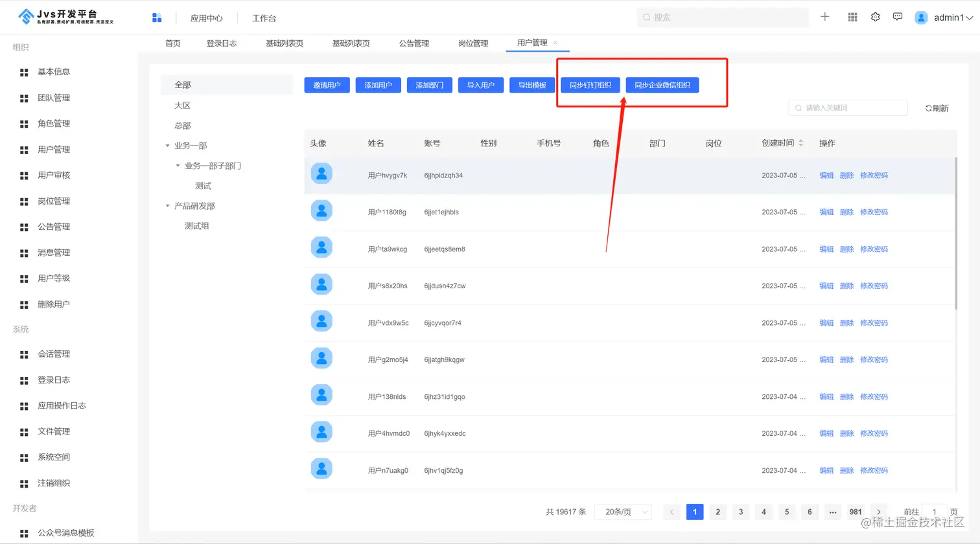This screenshot has width=980, height=544.
Task: Sort by 创建时间 column arrows
Action: (801, 143)
